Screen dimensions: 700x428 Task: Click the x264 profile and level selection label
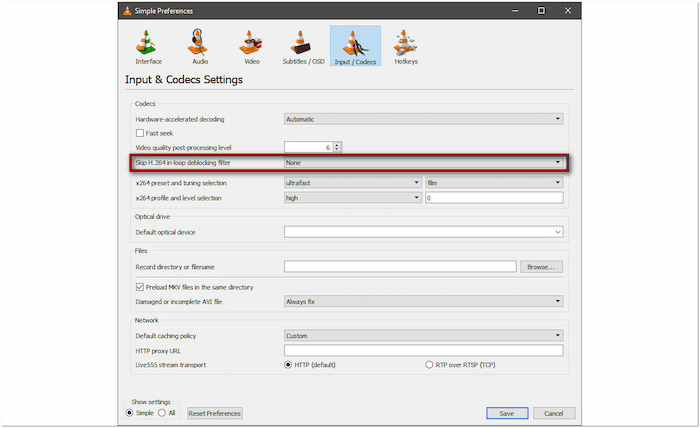pos(179,198)
